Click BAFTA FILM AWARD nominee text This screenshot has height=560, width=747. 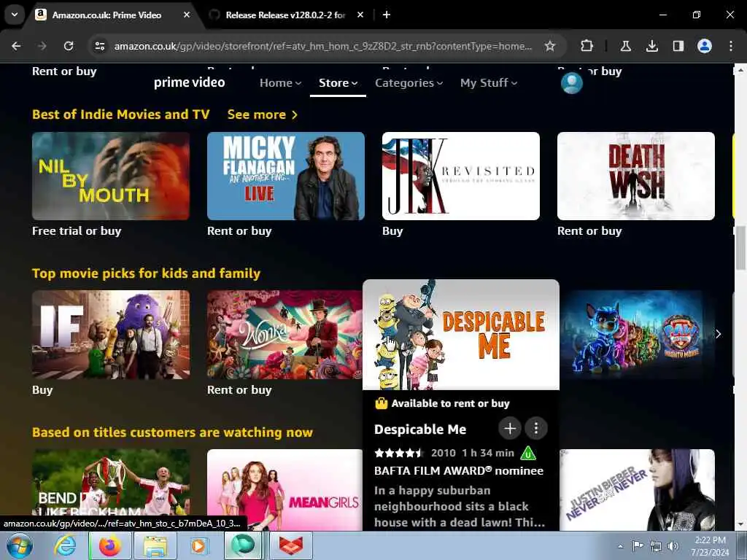(459, 470)
